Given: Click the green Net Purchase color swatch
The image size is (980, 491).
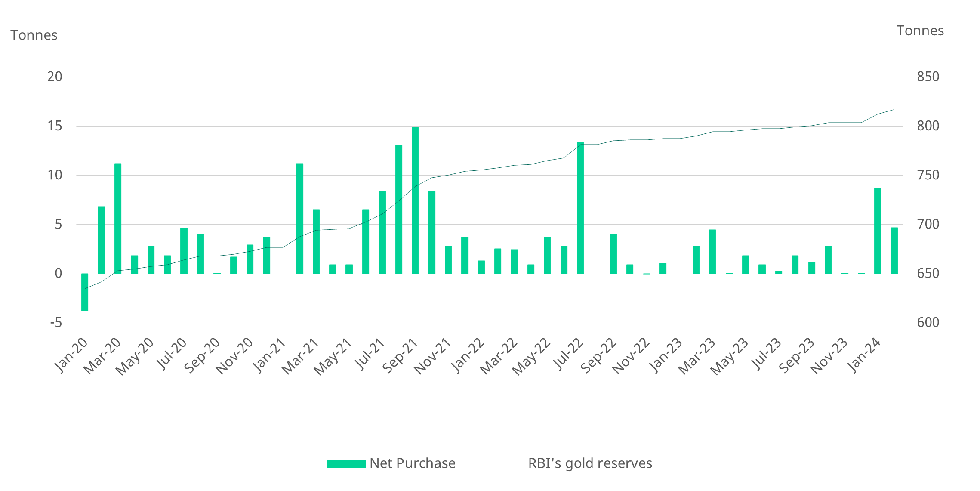Looking at the screenshot, I should (x=346, y=463).
